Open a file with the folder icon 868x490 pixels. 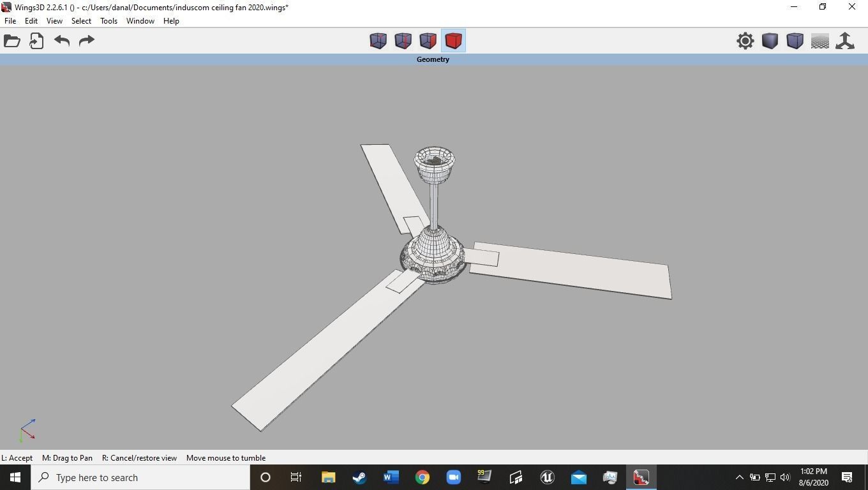pyautogui.click(x=12, y=41)
